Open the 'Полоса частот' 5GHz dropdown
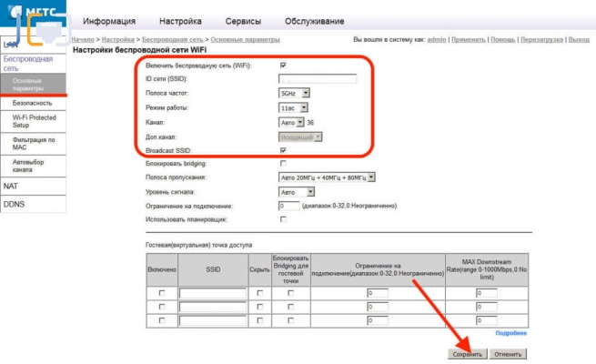 pyautogui.click(x=294, y=93)
